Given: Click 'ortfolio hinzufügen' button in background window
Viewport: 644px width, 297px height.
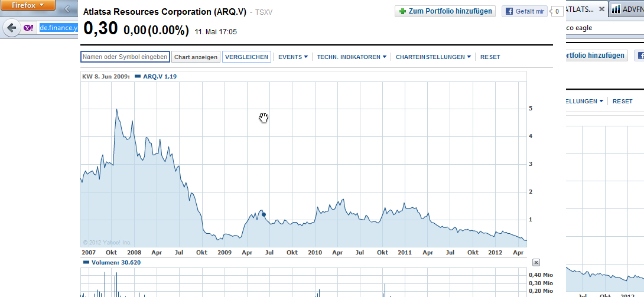Looking at the screenshot, I should pos(596,55).
